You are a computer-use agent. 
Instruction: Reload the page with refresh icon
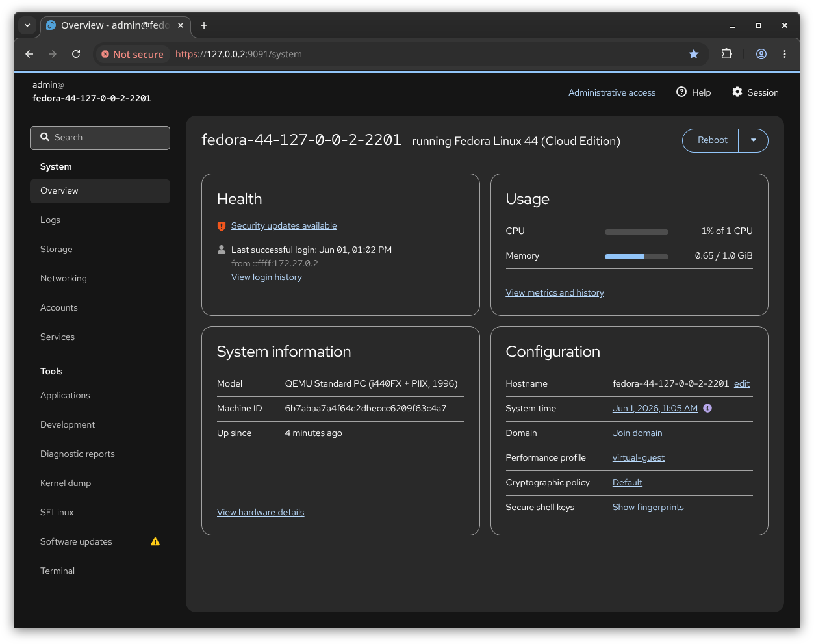(76, 54)
